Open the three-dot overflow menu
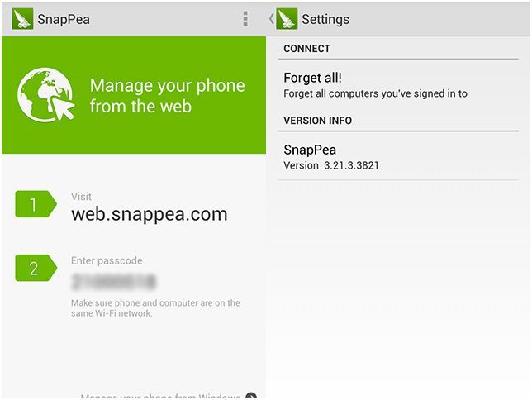 [245, 19]
